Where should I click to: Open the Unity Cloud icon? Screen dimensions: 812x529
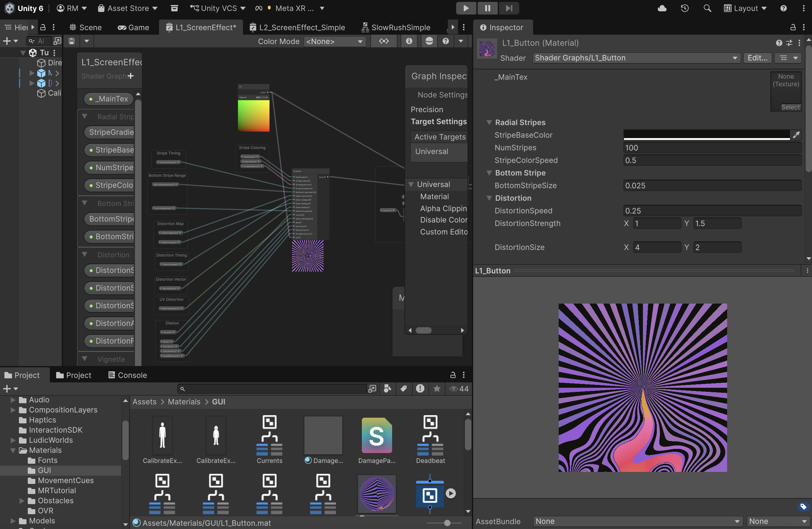click(x=662, y=8)
